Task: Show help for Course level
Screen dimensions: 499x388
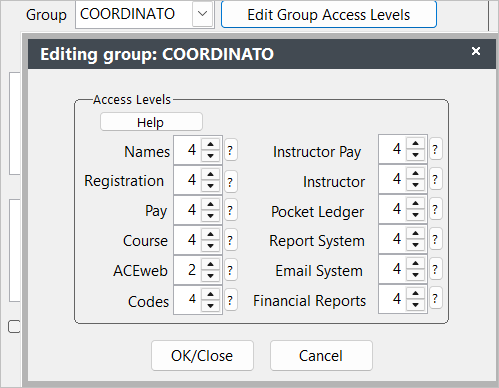Action: click(x=230, y=240)
